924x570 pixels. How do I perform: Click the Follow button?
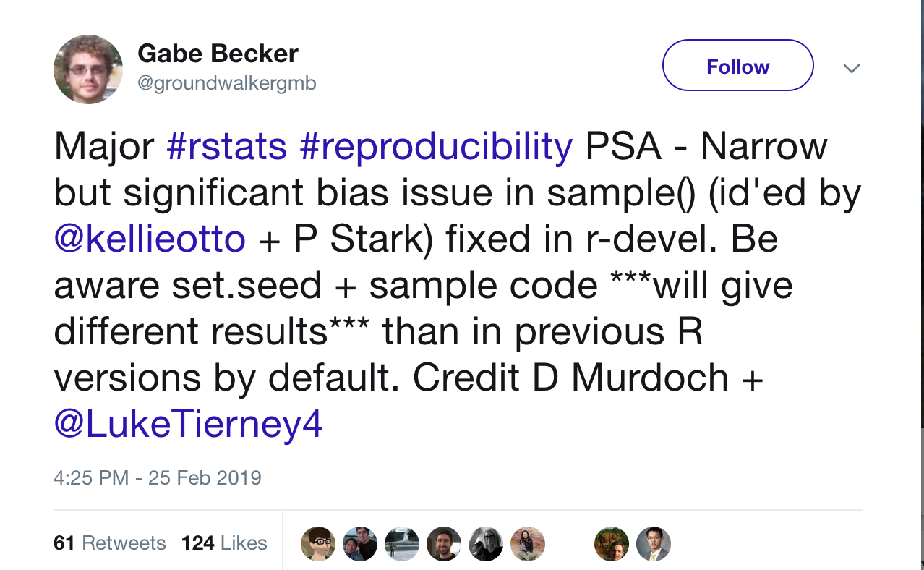pyautogui.click(x=738, y=65)
